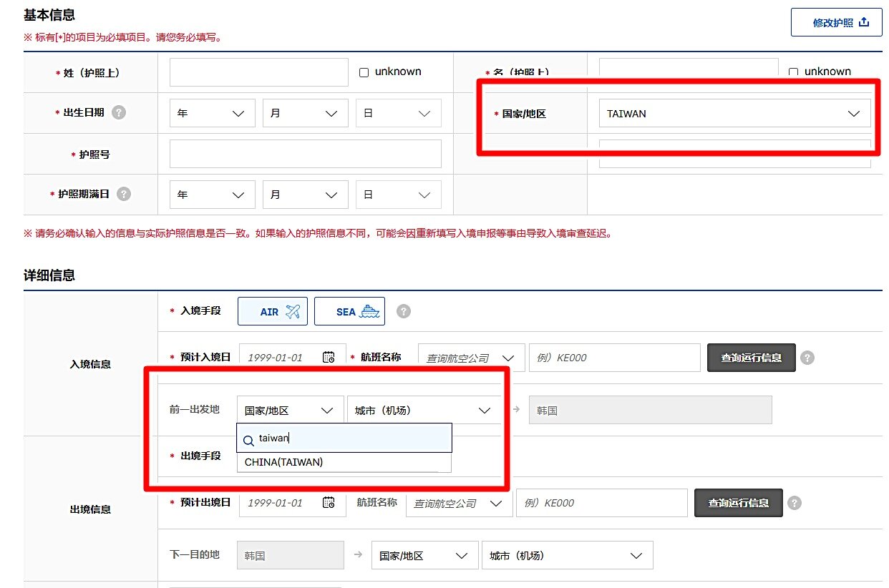889x588 pixels.
Task: Select AIR as the entry method
Action: coord(272,311)
